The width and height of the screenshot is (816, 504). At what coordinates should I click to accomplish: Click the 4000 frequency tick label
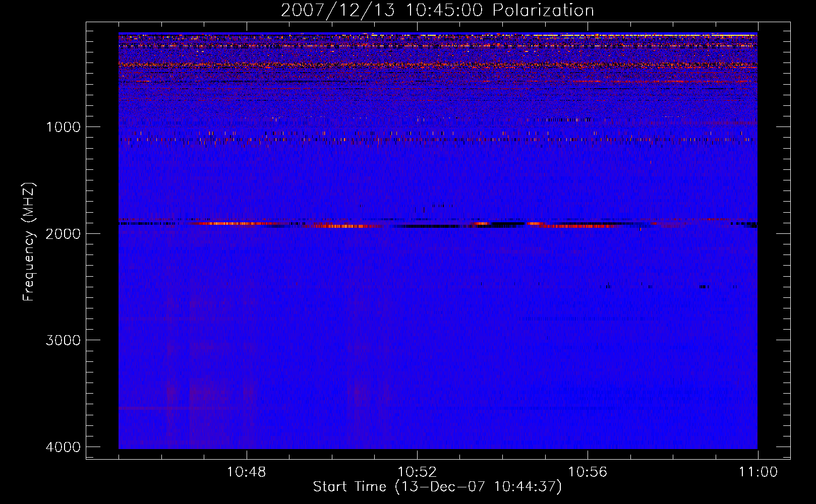[63, 447]
